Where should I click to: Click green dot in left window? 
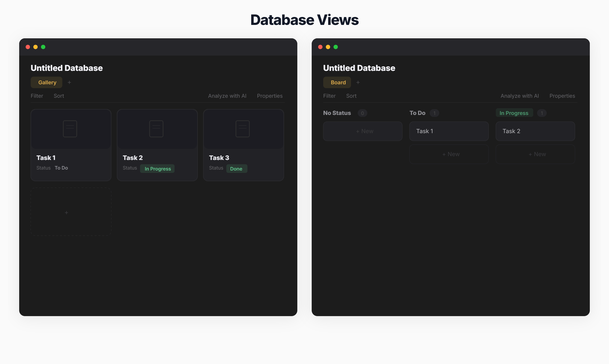coord(43,47)
